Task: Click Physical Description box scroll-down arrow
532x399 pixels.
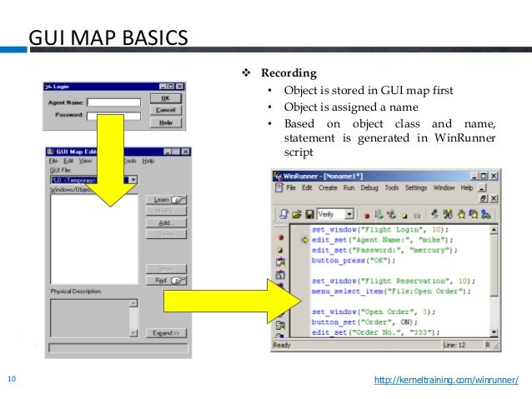Action: click(x=133, y=333)
